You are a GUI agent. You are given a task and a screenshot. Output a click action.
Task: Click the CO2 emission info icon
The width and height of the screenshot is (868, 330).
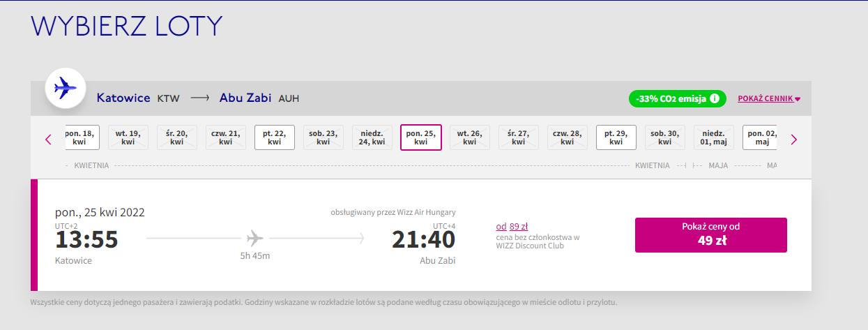[715, 98]
